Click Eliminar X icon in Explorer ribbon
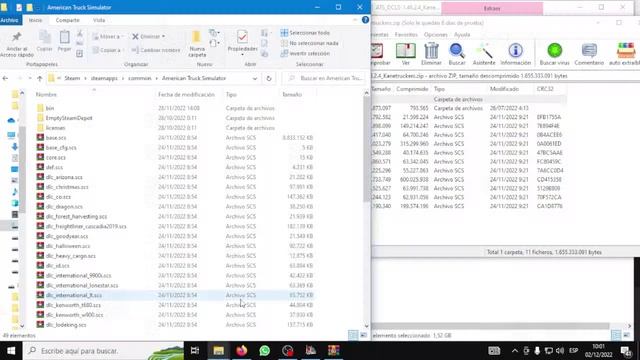This screenshot has height=360, width=640. coord(136,37)
